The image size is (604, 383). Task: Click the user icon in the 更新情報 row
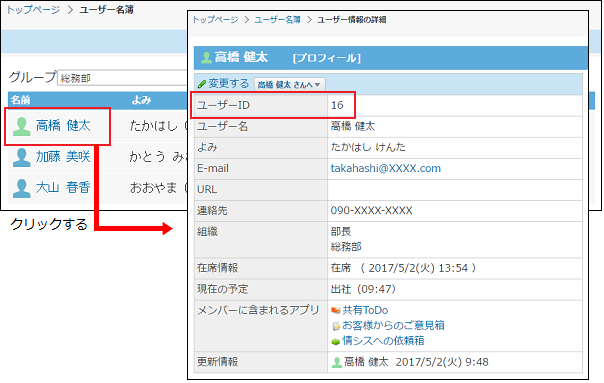(337, 362)
